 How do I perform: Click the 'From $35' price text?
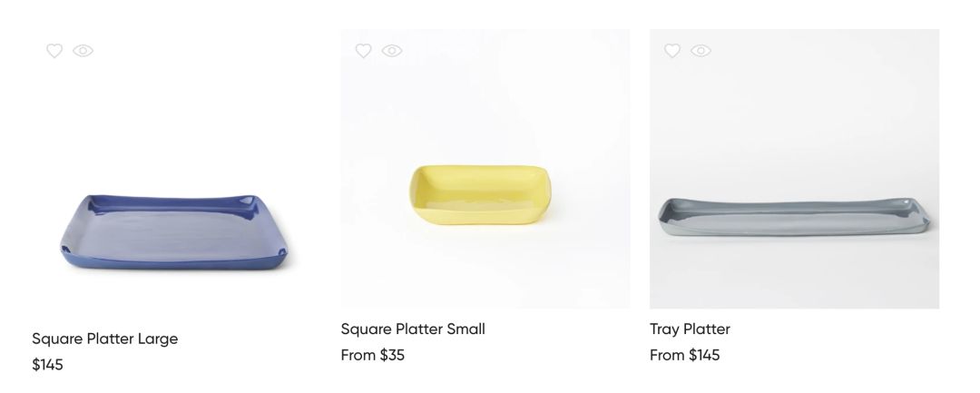pyautogui.click(x=373, y=355)
